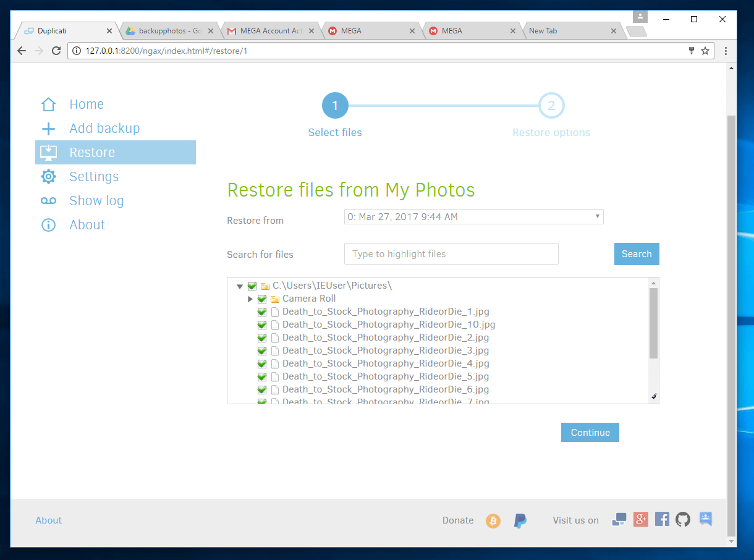Image resolution: width=754 pixels, height=560 pixels.
Task: Uncheck the RideorDie_10.jpg checkbox
Action: [262, 325]
